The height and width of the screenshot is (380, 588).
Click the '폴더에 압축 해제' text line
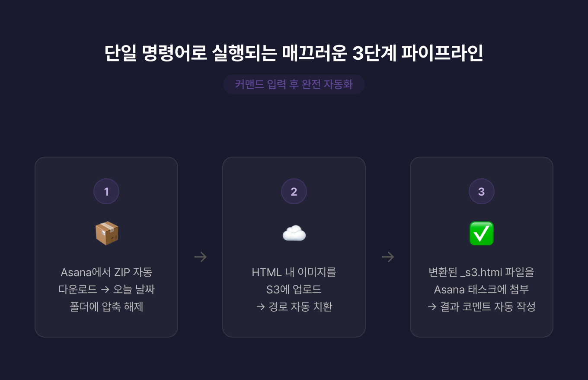[106, 307]
